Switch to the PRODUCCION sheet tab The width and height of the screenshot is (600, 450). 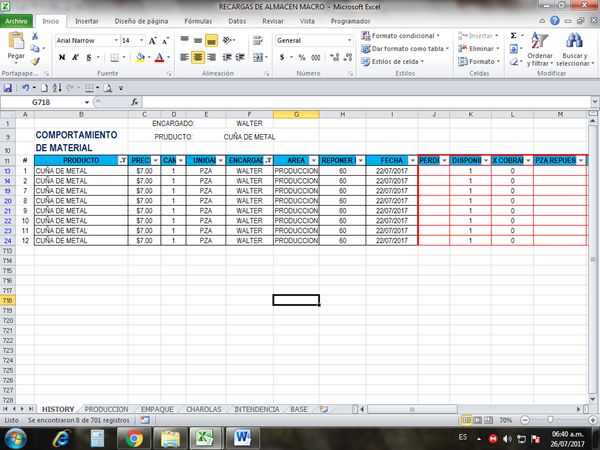(x=107, y=409)
